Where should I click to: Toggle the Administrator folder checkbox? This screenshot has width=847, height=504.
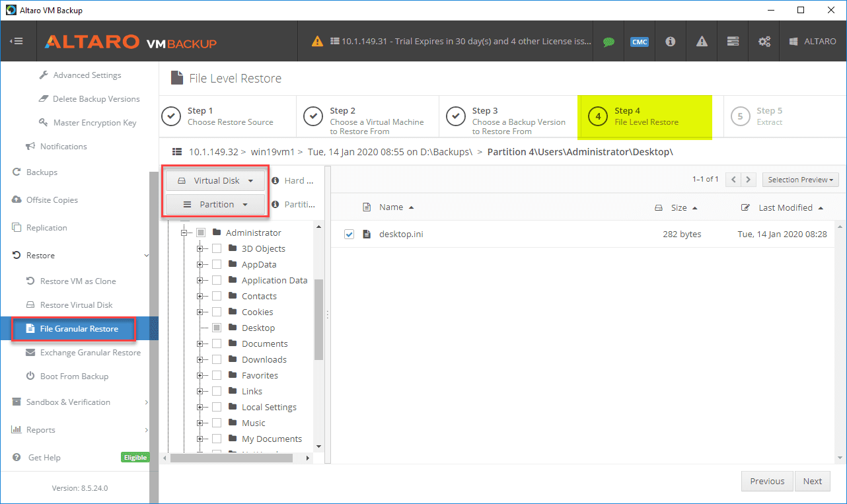click(x=201, y=233)
